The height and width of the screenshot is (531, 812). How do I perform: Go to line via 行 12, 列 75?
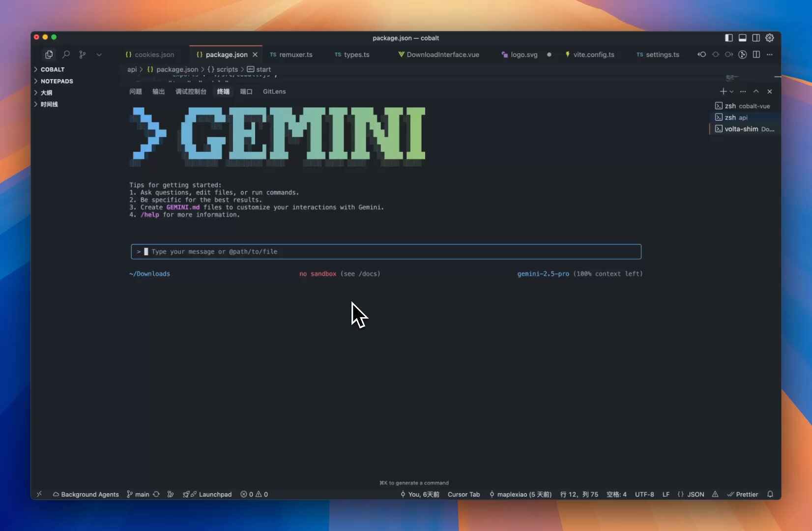tap(579, 494)
